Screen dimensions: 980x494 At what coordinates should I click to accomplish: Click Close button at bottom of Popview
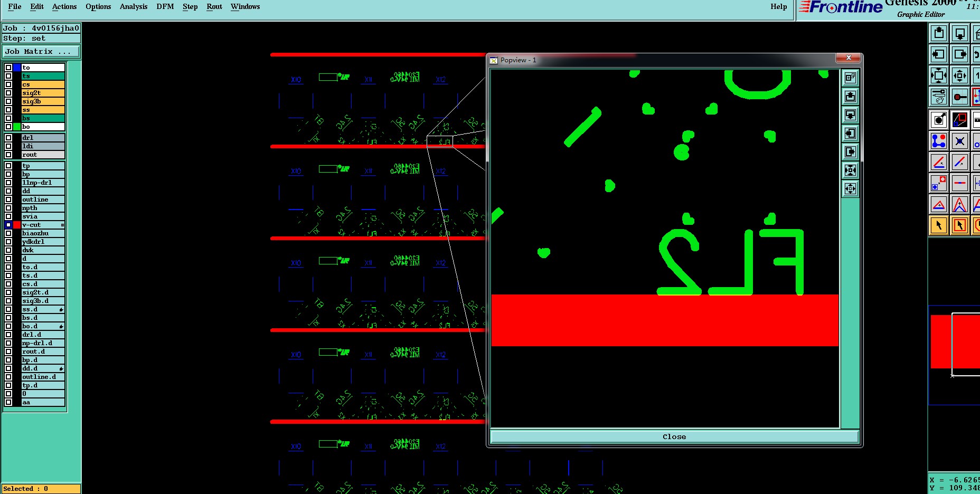pos(674,436)
